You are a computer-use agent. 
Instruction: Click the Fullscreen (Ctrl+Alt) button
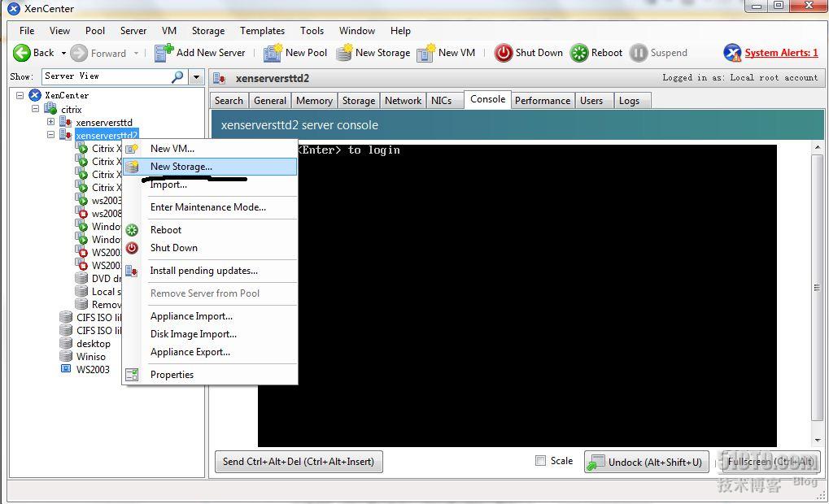770,462
